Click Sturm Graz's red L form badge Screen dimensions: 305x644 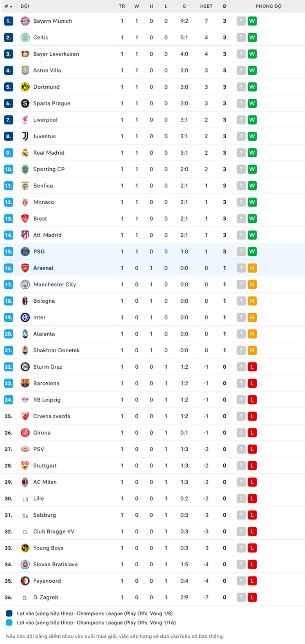click(x=252, y=367)
